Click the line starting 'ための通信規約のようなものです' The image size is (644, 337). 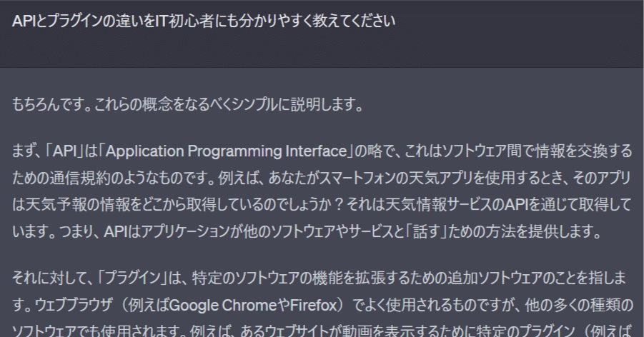(321, 178)
